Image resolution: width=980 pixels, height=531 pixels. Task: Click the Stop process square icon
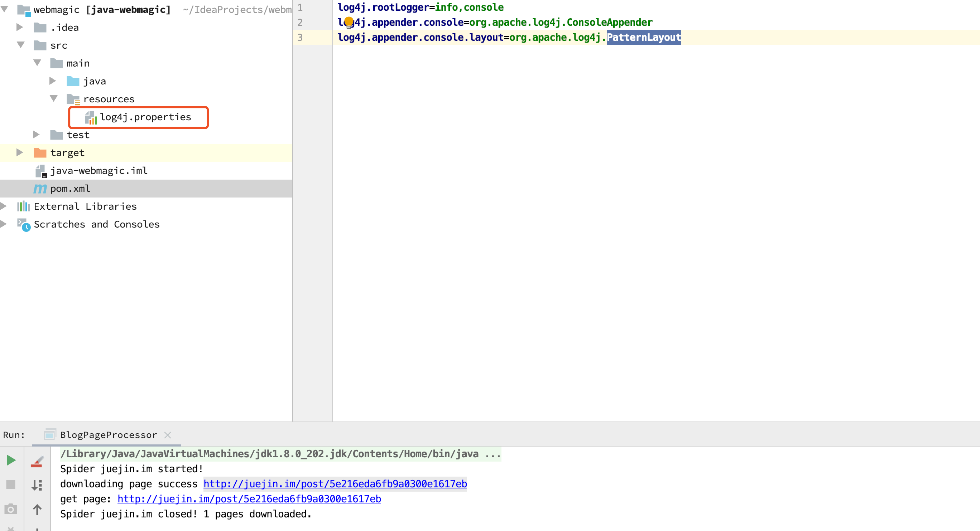[11, 484]
